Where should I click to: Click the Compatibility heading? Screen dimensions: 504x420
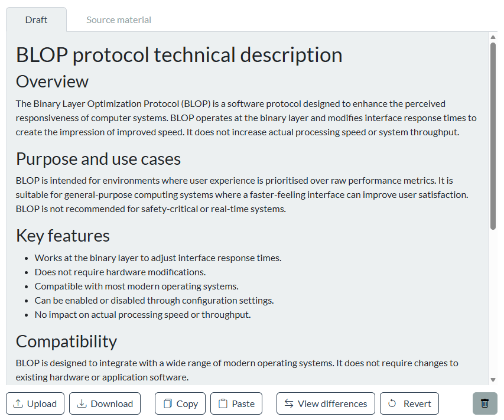(x=66, y=341)
